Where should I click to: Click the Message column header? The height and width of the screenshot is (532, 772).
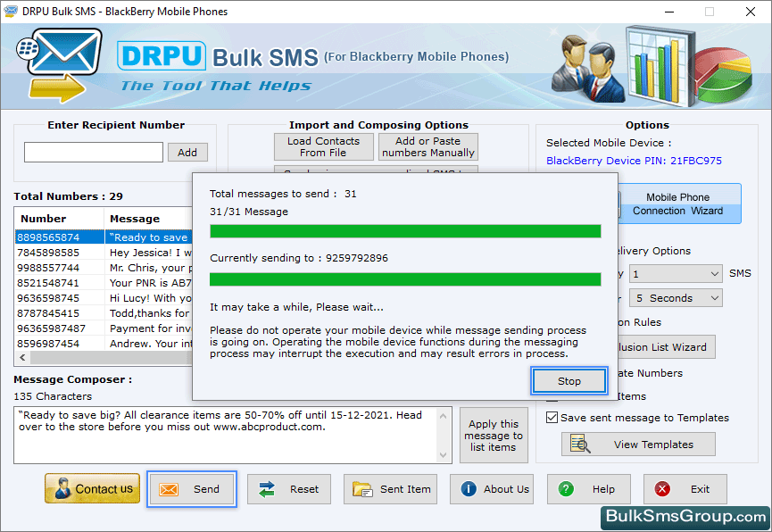(148, 218)
